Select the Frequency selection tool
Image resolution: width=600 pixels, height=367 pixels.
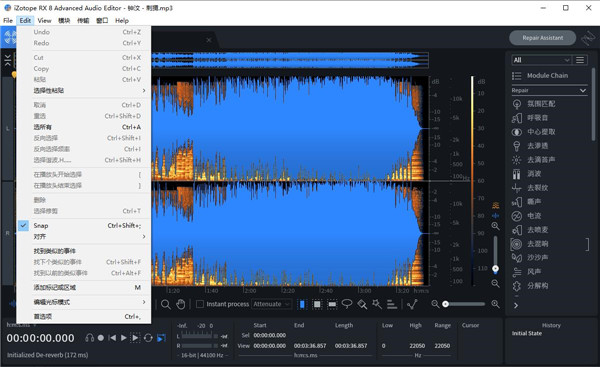coord(332,304)
